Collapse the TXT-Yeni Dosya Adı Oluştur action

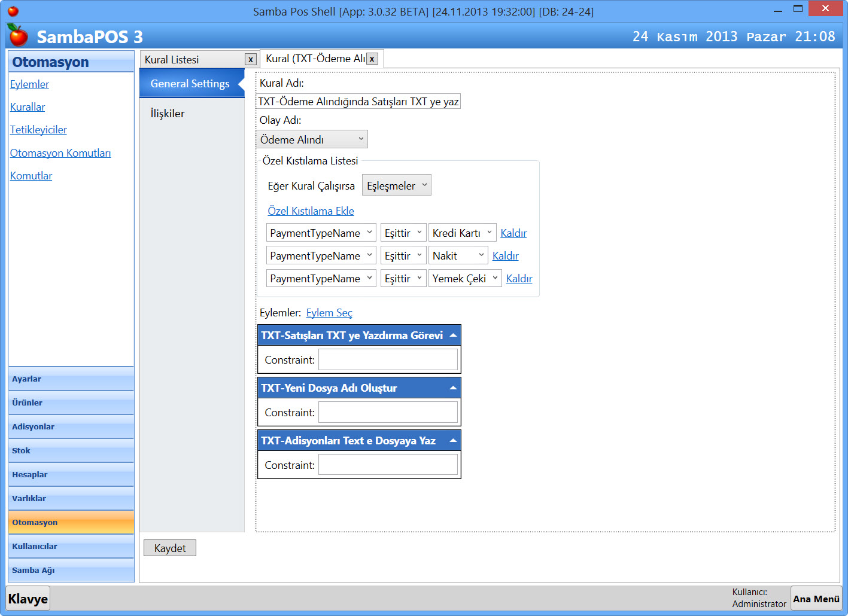point(453,388)
